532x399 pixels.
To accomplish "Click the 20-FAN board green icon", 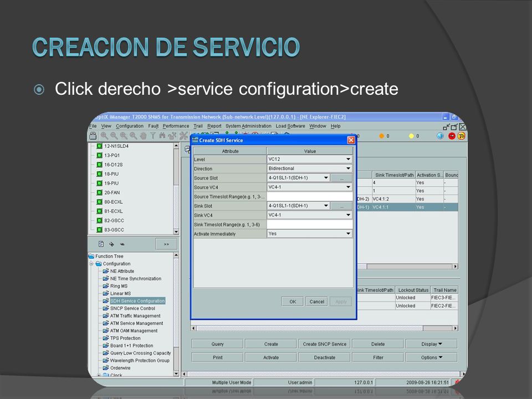I will pos(99,192).
